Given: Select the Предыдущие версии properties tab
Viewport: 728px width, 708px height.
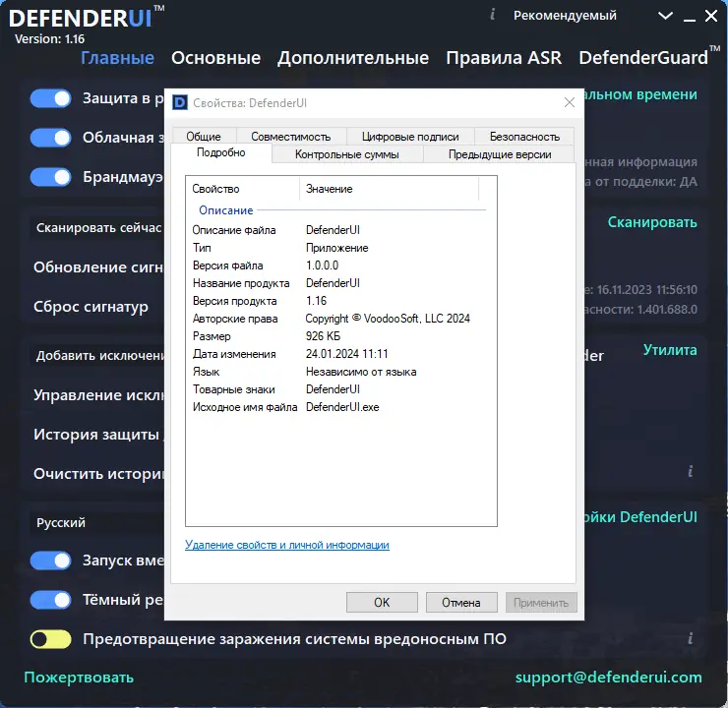Looking at the screenshot, I should 500,154.
